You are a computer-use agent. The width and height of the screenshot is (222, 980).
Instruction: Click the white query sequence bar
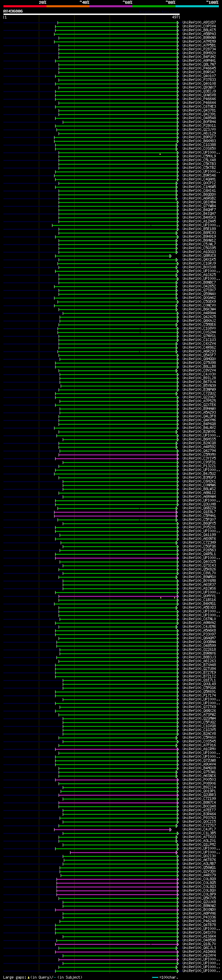[x=92, y=15]
